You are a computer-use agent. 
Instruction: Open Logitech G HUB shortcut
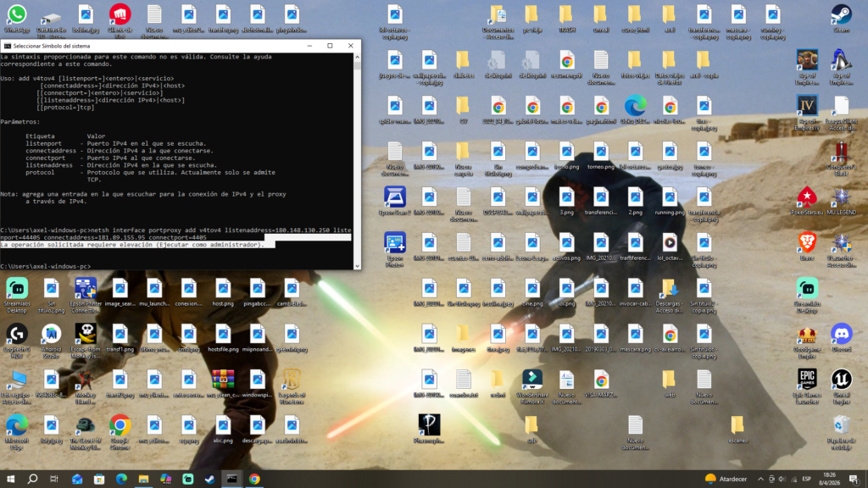click(x=16, y=335)
